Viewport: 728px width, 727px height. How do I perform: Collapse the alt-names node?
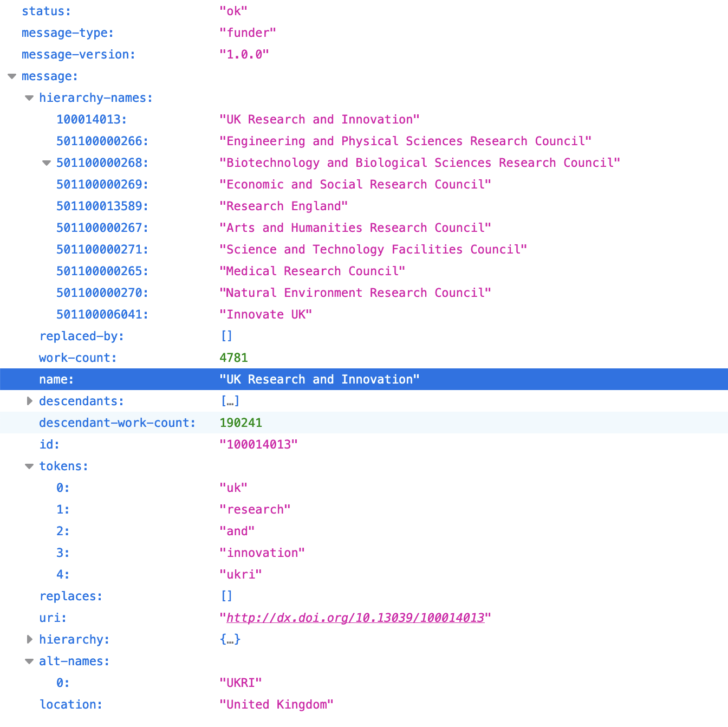point(29,661)
